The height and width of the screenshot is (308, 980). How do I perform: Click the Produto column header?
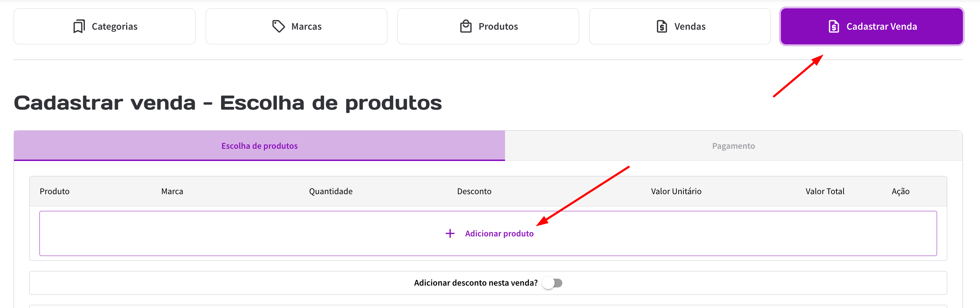click(54, 191)
